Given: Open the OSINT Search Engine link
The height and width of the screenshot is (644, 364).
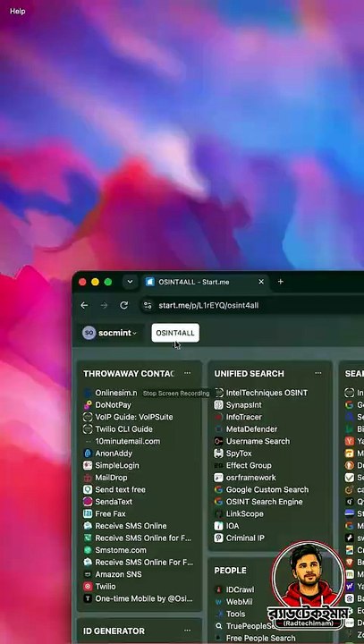Looking at the screenshot, I should tap(264, 502).
